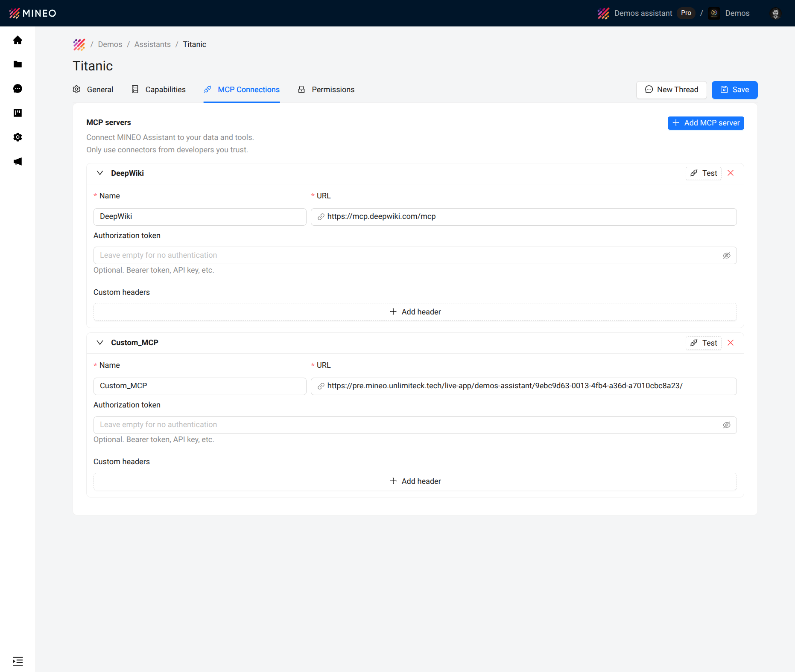The height and width of the screenshot is (672, 795).
Task: Reveal the Custom_MCP authorization token
Action: 727,425
